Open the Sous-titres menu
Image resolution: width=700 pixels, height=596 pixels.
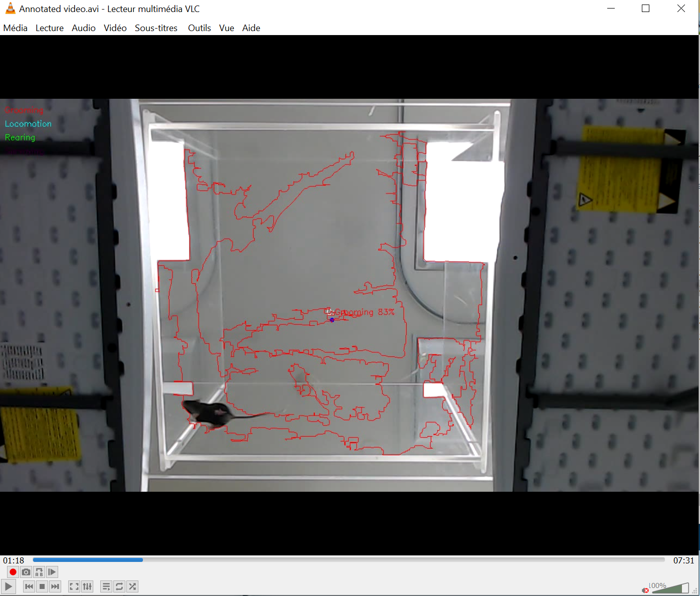[156, 28]
